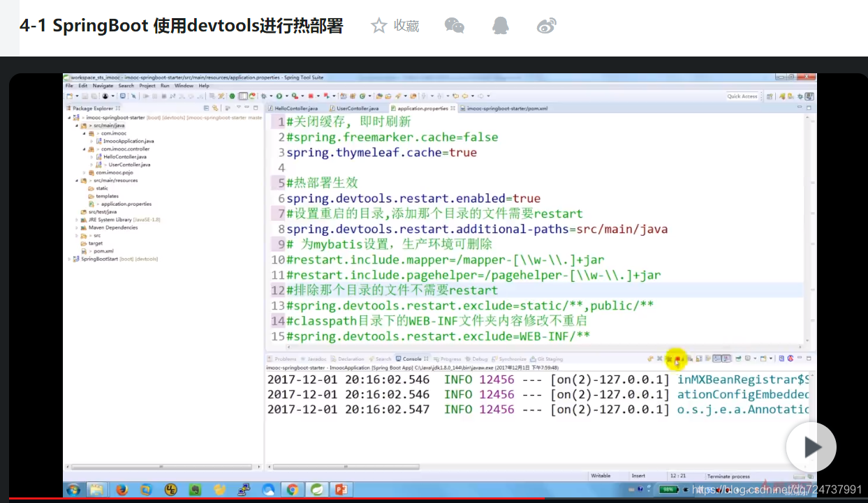The height and width of the screenshot is (503, 868).
Task: Collapse the src/main/resources folder
Action: [x=76, y=181]
